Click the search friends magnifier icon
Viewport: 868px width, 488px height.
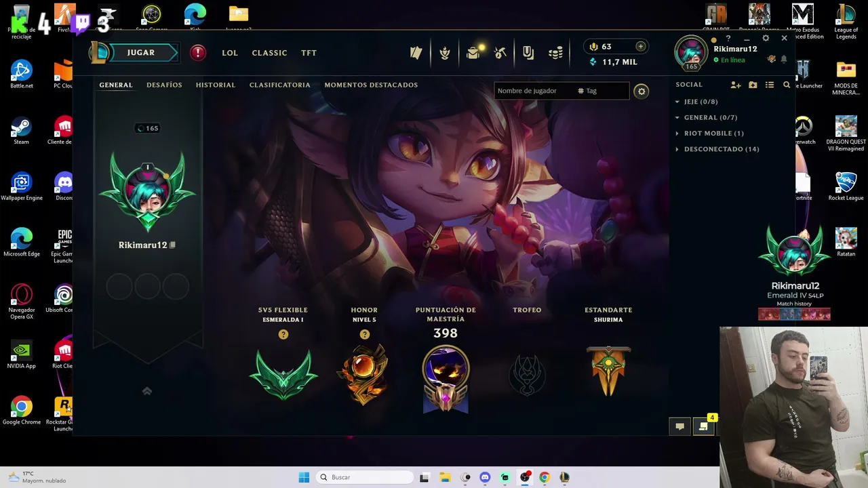click(787, 85)
